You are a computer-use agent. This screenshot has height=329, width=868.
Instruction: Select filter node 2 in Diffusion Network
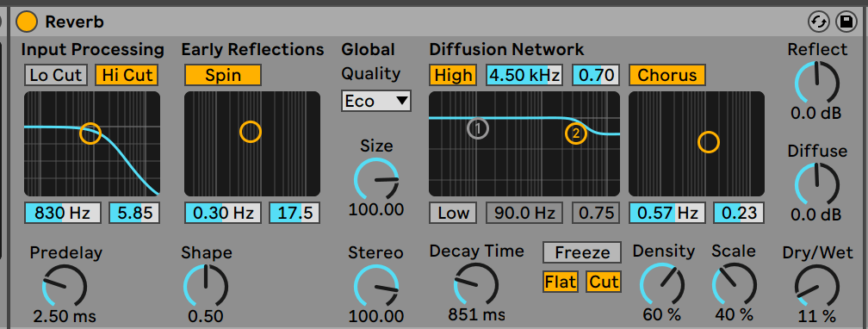pos(576,133)
